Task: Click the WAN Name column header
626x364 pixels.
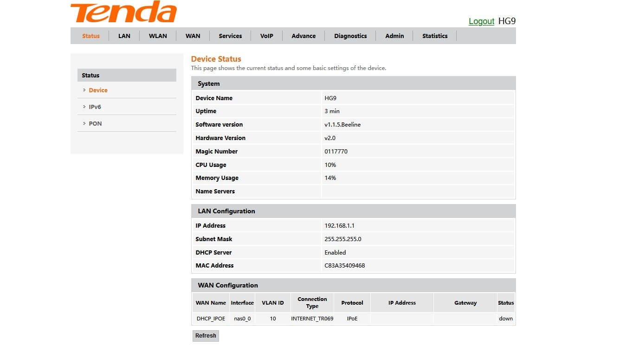Action: point(211,303)
